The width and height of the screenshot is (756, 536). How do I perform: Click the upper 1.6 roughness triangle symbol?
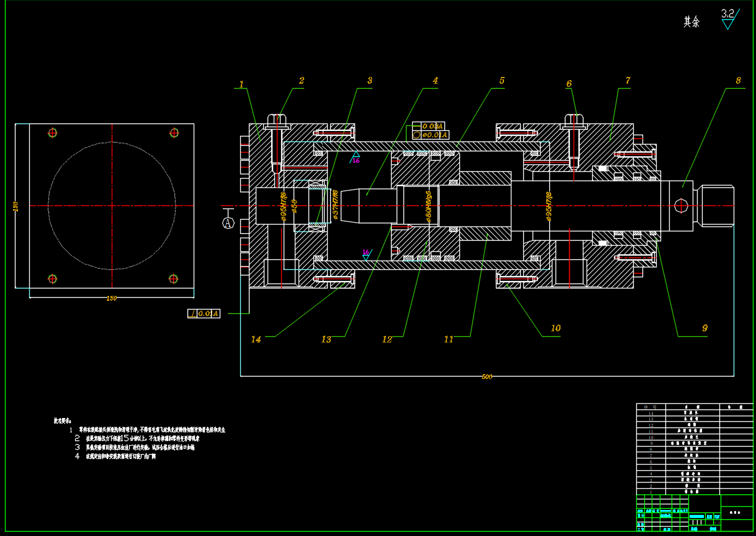[x=356, y=156]
